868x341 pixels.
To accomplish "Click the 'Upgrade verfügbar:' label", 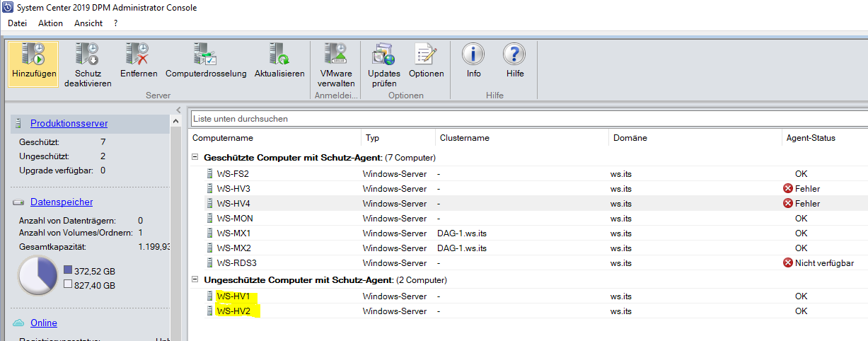I will tap(57, 170).
